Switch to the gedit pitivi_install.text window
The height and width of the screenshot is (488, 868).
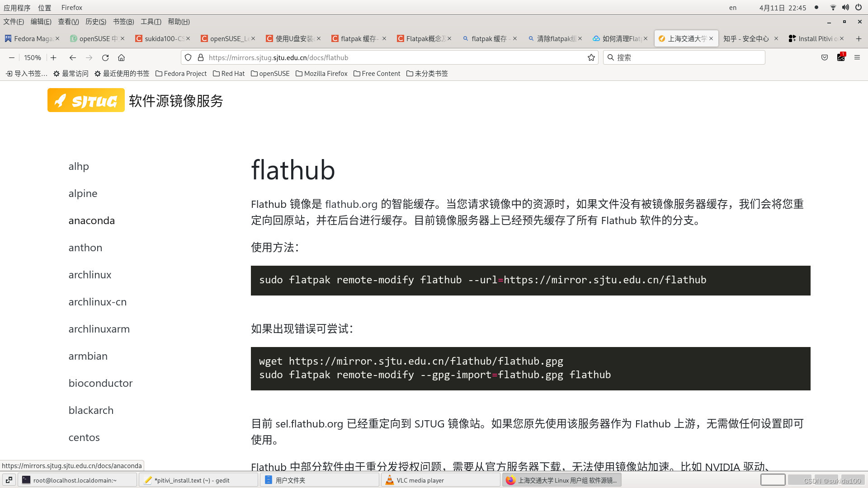[198, 480]
